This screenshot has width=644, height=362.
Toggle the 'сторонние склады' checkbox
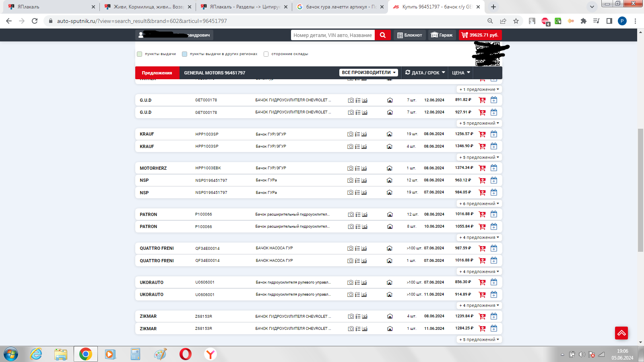[266, 54]
